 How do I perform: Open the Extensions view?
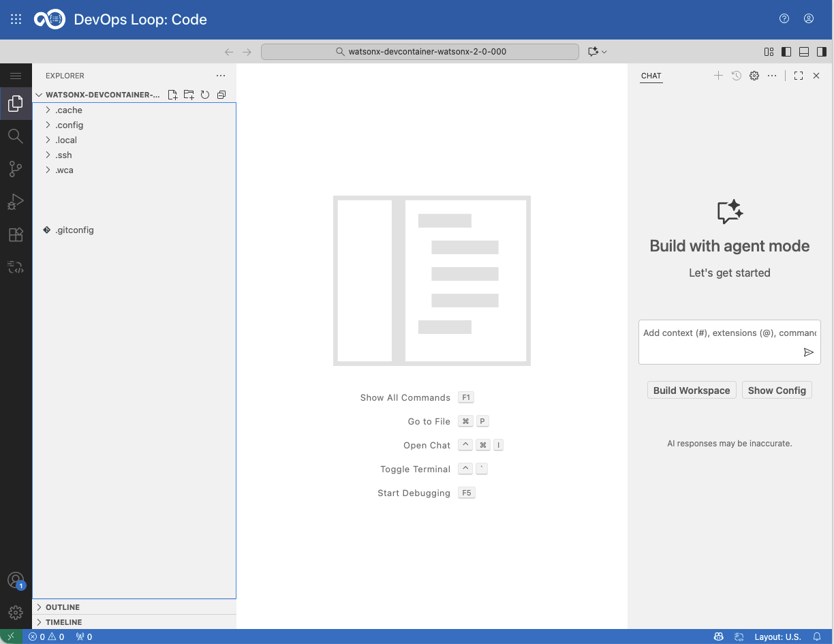tap(16, 234)
